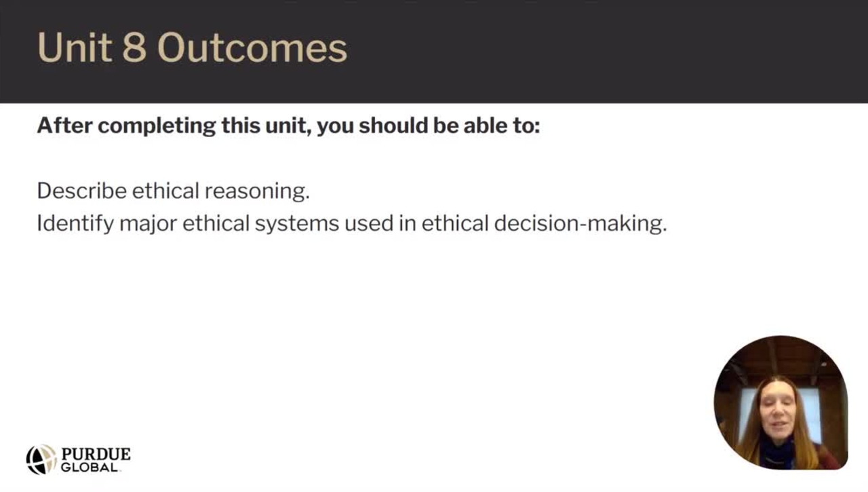Click the number 8 in the slide title
Image resolution: width=868 pixels, height=492 pixels.
tap(134, 48)
